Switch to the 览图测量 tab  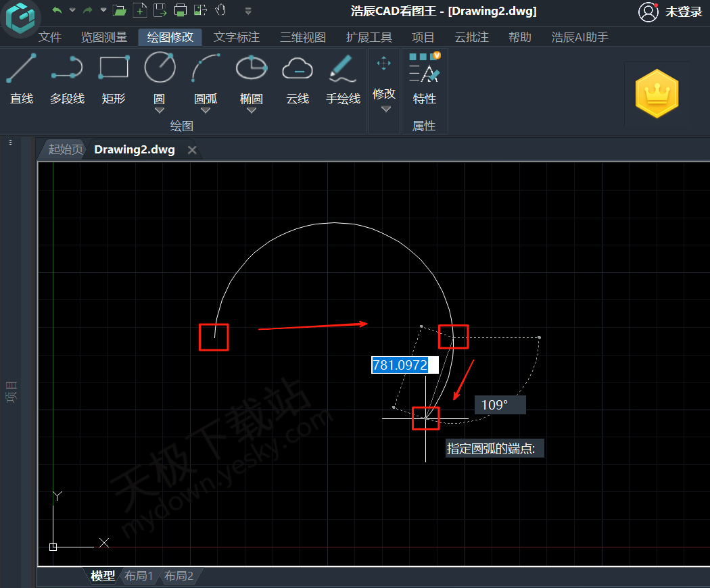click(x=104, y=37)
